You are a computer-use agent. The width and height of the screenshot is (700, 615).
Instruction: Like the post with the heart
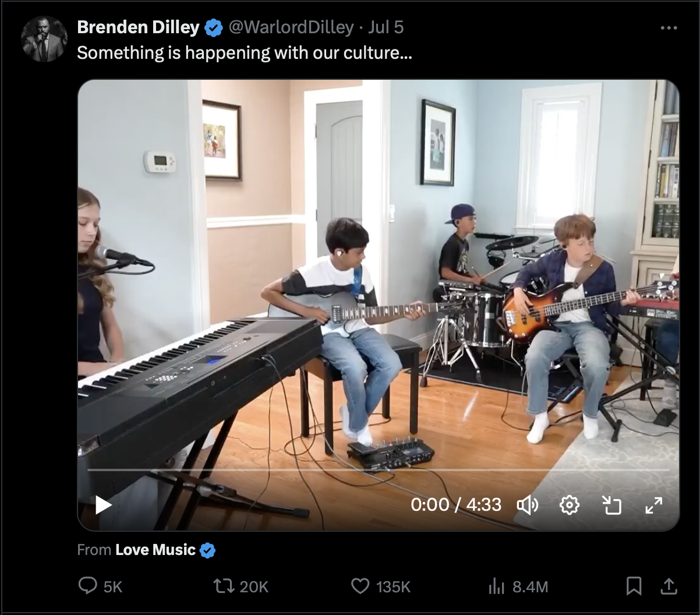360,585
